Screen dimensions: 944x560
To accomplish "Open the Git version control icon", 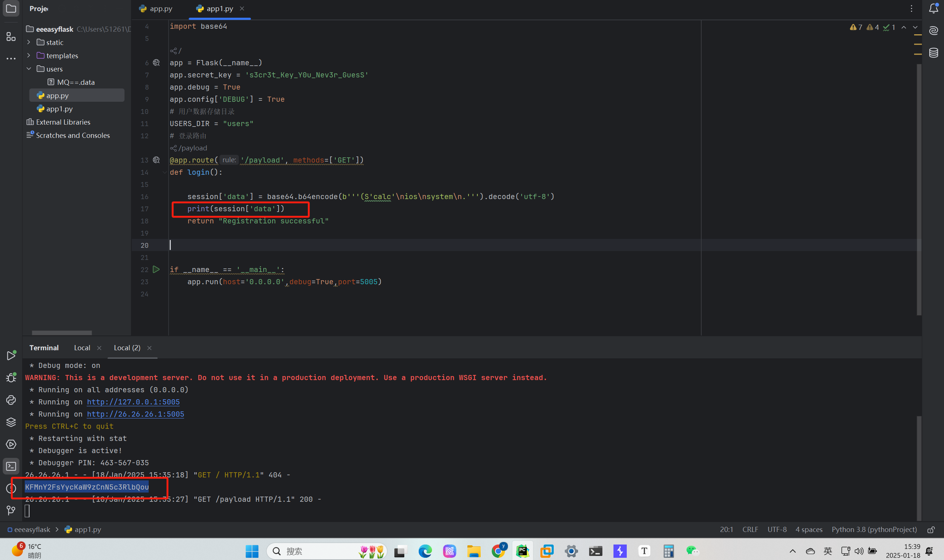I will coord(11,510).
